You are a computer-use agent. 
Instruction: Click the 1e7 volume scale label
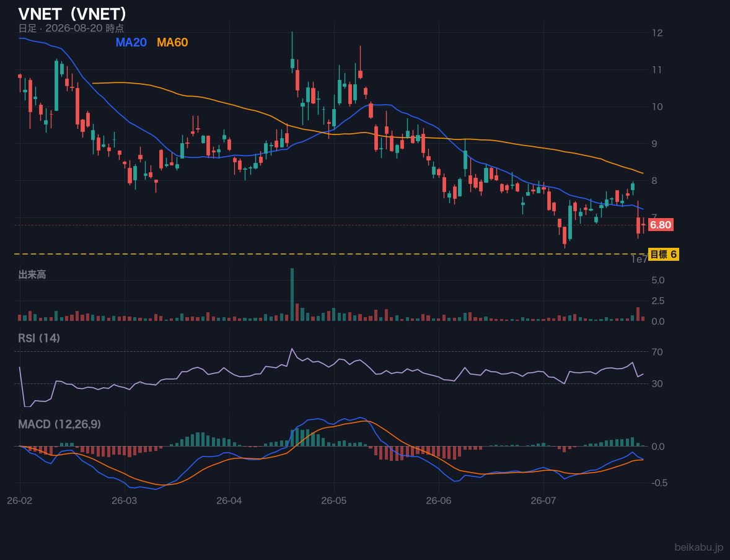coord(640,260)
